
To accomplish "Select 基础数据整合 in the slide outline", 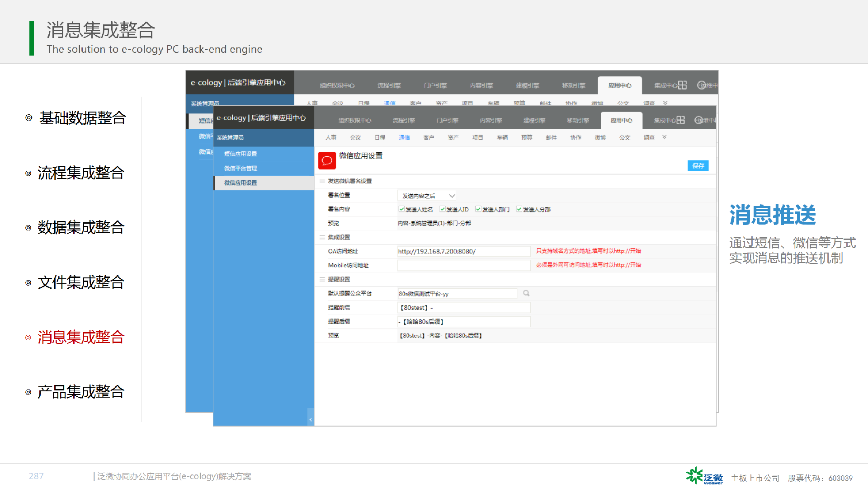I will pyautogui.click(x=82, y=118).
